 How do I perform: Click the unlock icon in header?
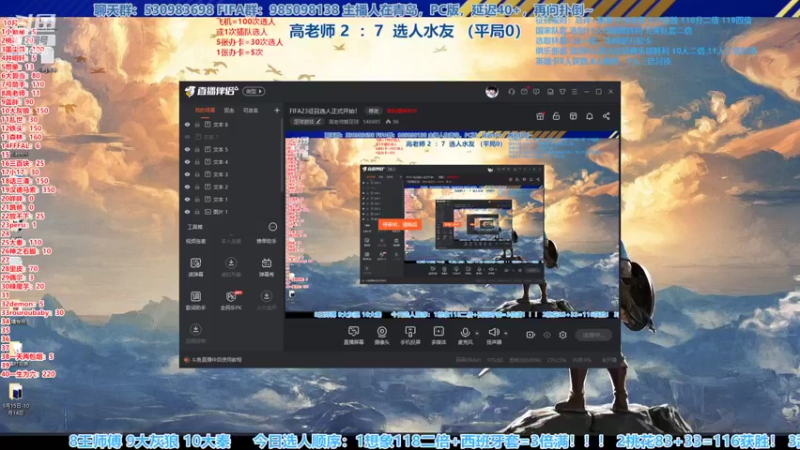556,116
